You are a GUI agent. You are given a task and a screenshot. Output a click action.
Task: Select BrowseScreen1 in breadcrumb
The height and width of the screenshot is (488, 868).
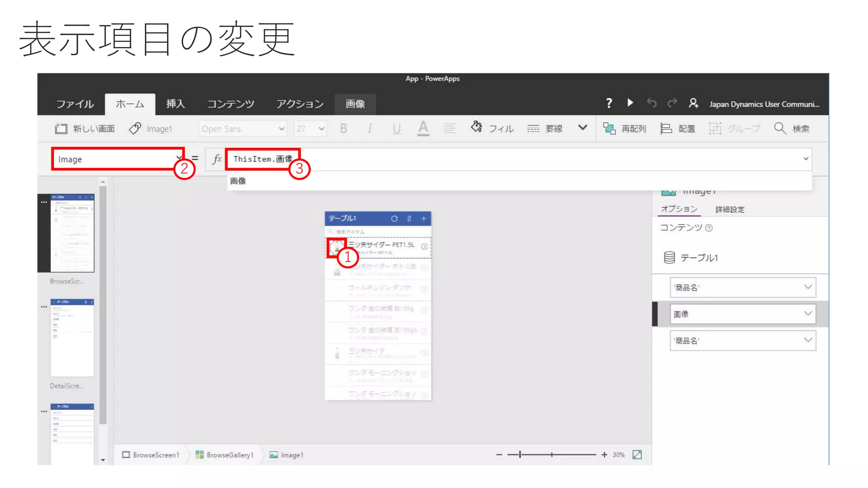[x=151, y=455]
